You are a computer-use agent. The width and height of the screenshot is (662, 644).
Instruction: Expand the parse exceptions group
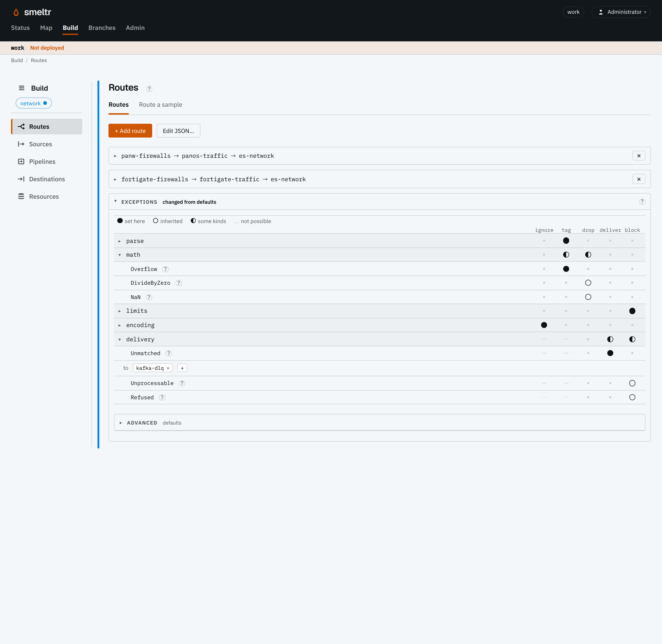[x=120, y=241]
